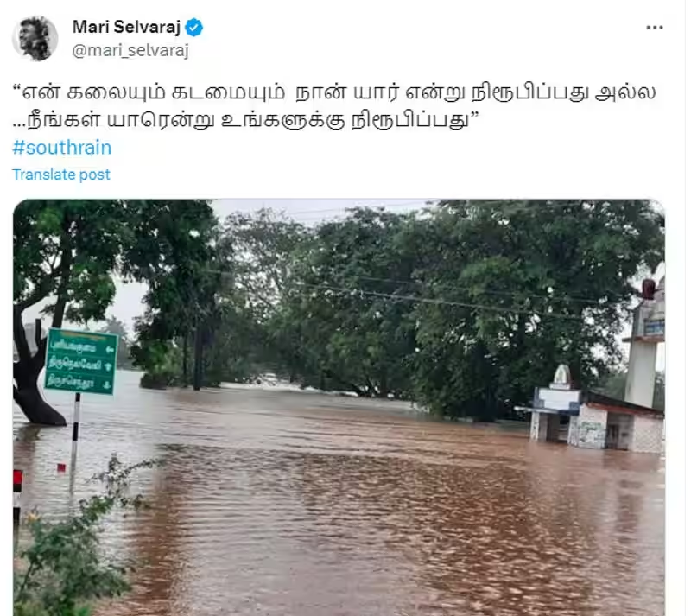
Task: Click the opening quotation mark of the tweet
Action: coord(16,88)
